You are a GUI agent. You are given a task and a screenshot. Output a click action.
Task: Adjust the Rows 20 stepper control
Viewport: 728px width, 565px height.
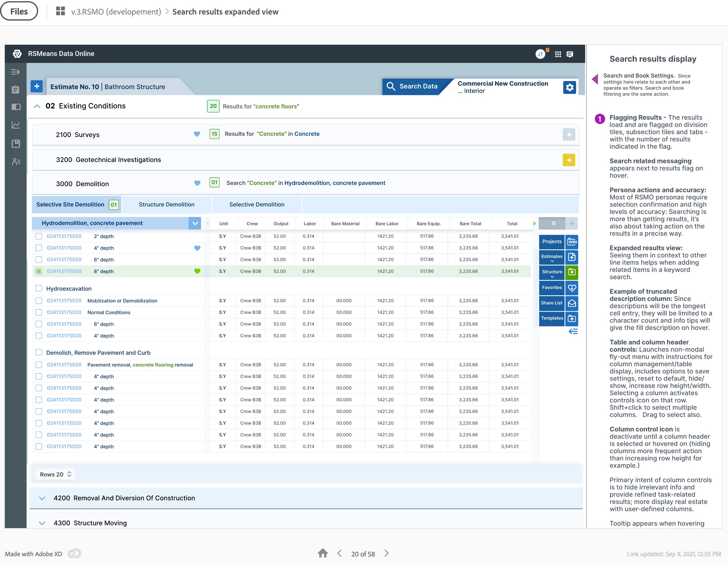(x=69, y=474)
